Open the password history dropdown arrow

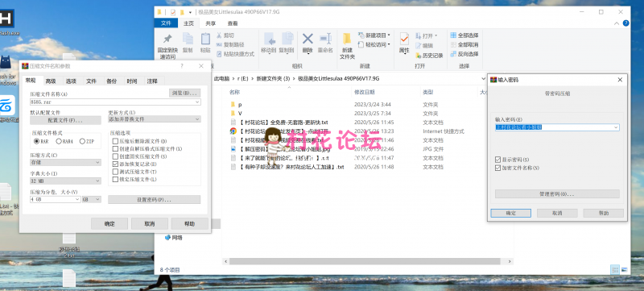(616, 127)
